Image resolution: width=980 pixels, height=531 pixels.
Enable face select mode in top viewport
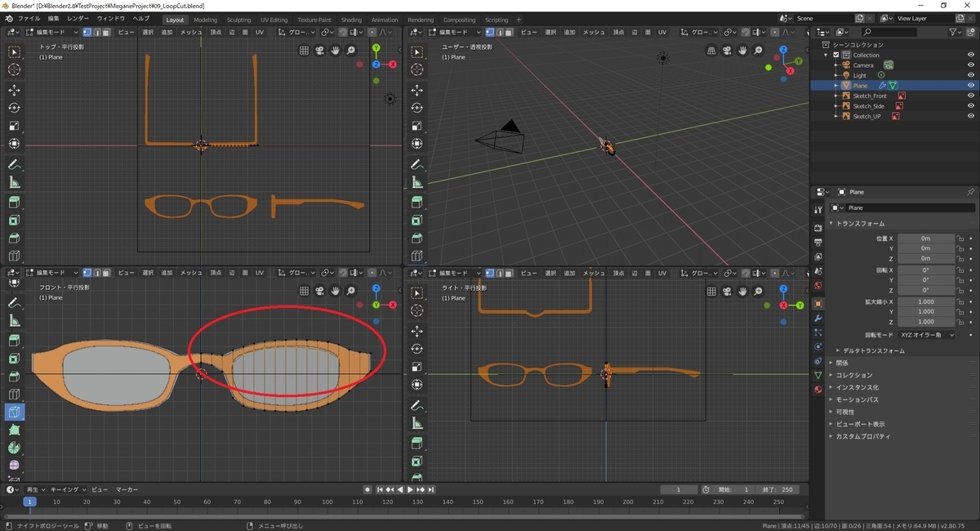tap(107, 32)
